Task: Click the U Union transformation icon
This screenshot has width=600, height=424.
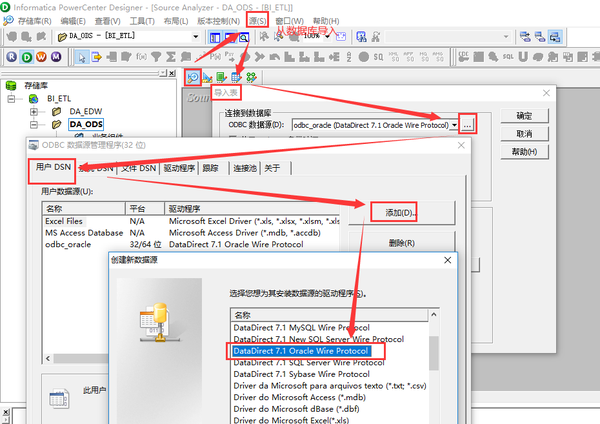Action: (x=523, y=57)
